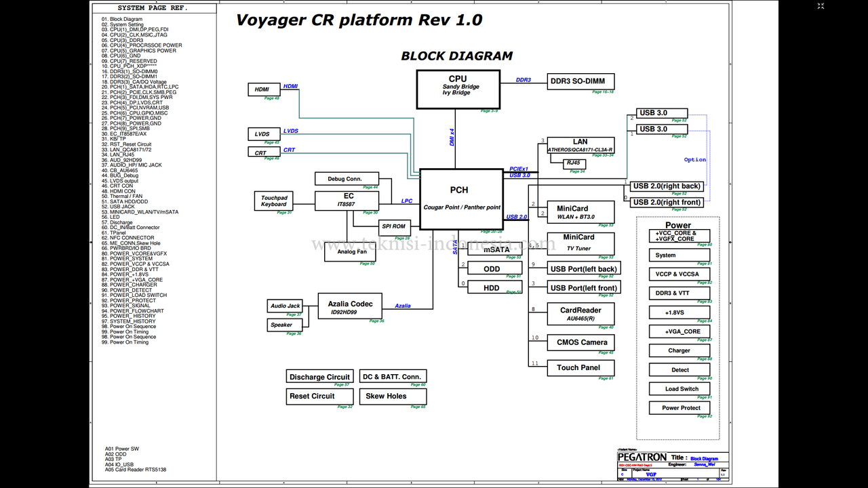The image size is (868, 488).
Task: Click the CPU Sandy Bridge block
Action: pyautogui.click(x=458, y=89)
